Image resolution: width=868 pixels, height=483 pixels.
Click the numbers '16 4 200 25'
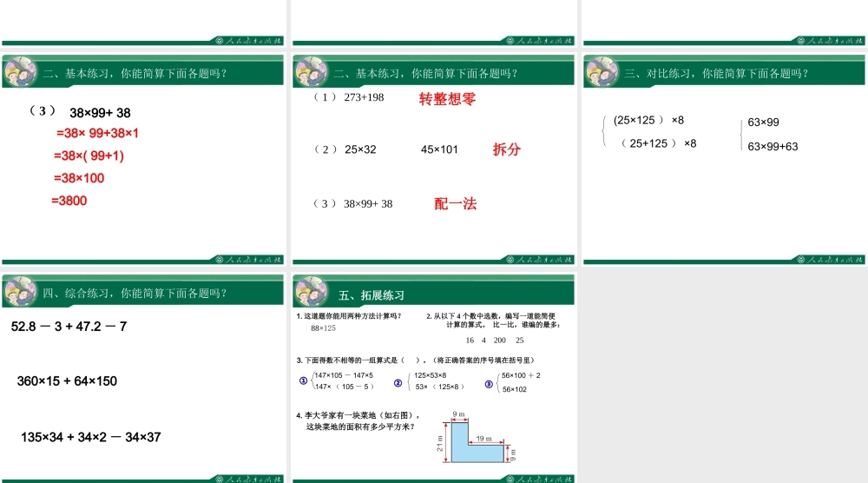pyautogui.click(x=495, y=340)
